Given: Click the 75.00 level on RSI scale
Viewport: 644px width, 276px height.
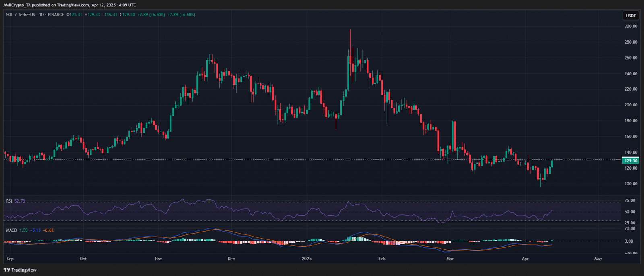Looking at the screenshot, I should (x=630, y=200).
